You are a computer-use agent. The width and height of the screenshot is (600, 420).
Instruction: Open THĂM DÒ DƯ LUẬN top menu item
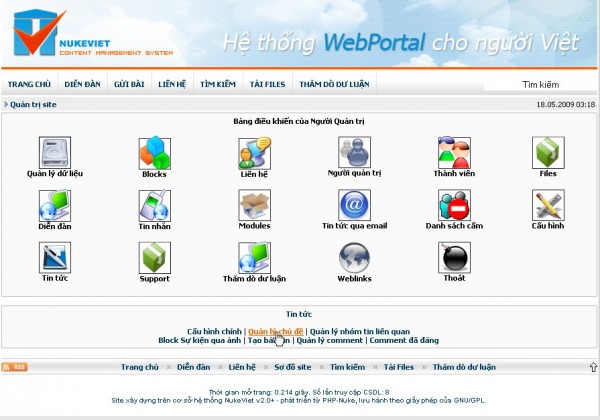point(334,84)
